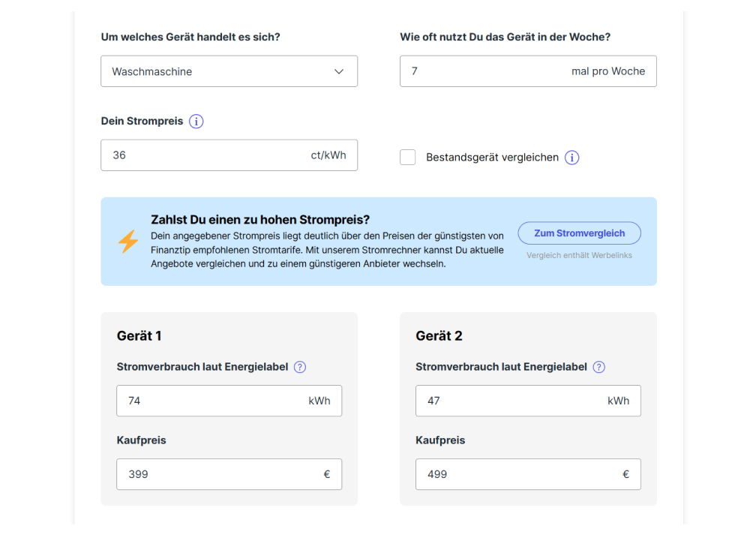This screenshot has height=535, width=756.
Task: Open the help icon for Gerät 2 Stromverbrauch
Action: [x=598, y=367]
